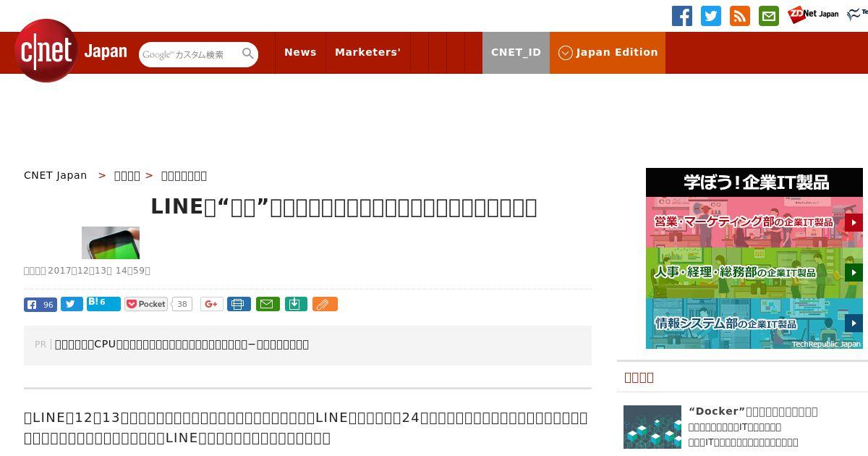Expand the Japan Edition selector
This screenshot has width=868, height=456.
click(x=608, y=52)
